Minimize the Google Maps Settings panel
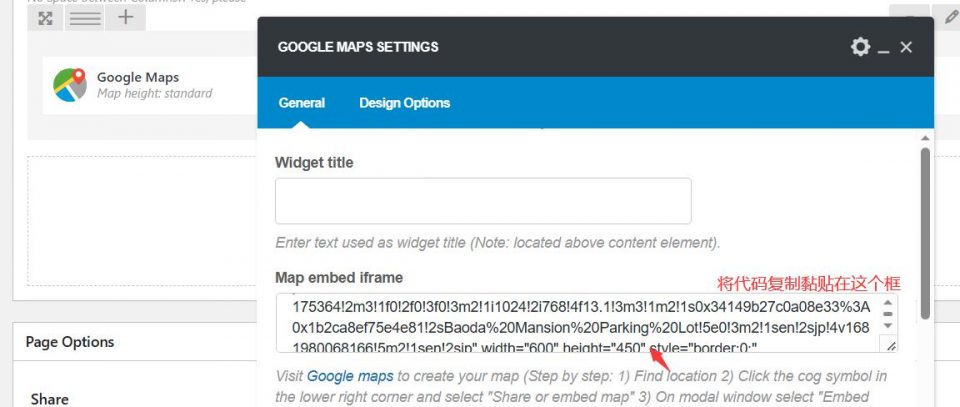This screenshot has height=407, width=960. tap(883, 48)
